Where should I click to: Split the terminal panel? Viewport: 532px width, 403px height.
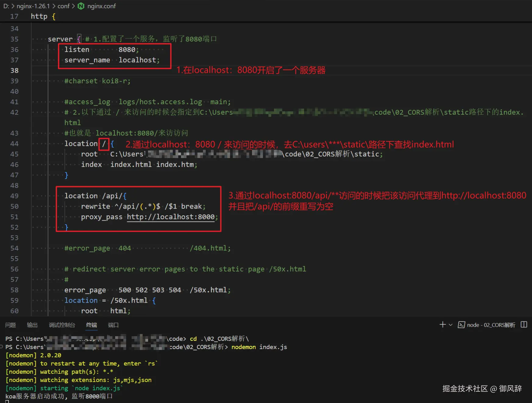coord(524,325)
